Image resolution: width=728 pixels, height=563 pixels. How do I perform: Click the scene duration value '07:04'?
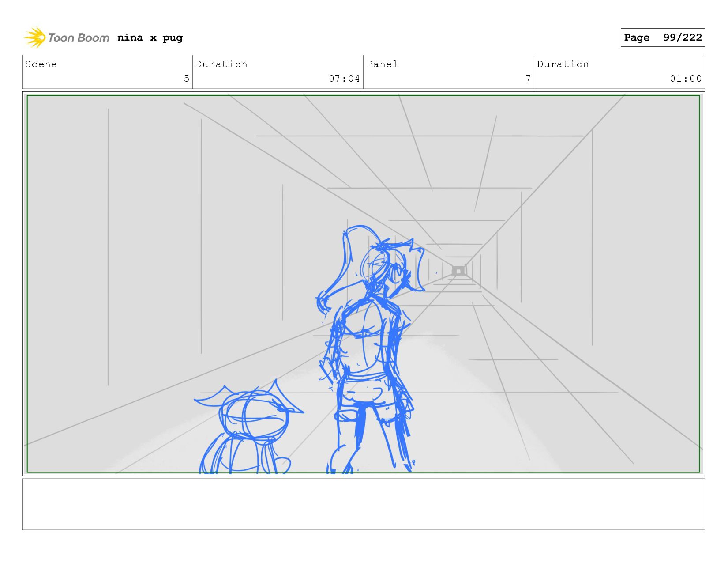coord(344,79)
